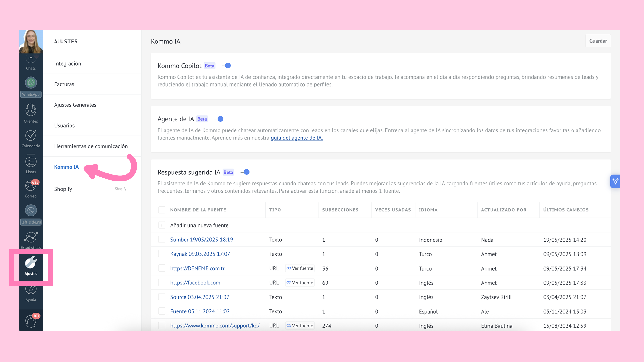Open the https://www.kommo.com/support/kb/ source

click(x=215, y=326)
